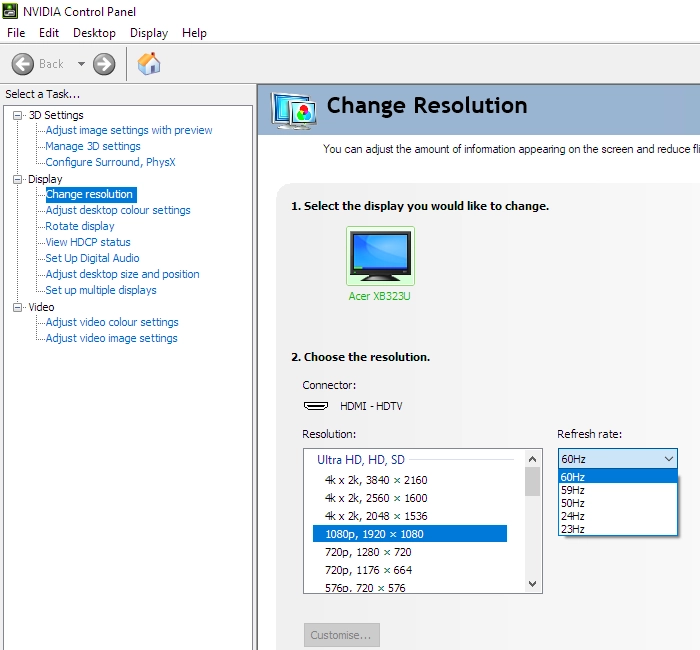700x650 pixels.
Task: Select the Acer XB323U display icon
Action: (380, 256)
